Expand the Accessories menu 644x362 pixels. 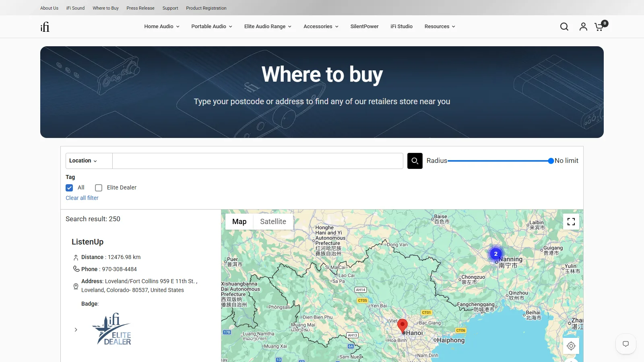coord(321,27)
